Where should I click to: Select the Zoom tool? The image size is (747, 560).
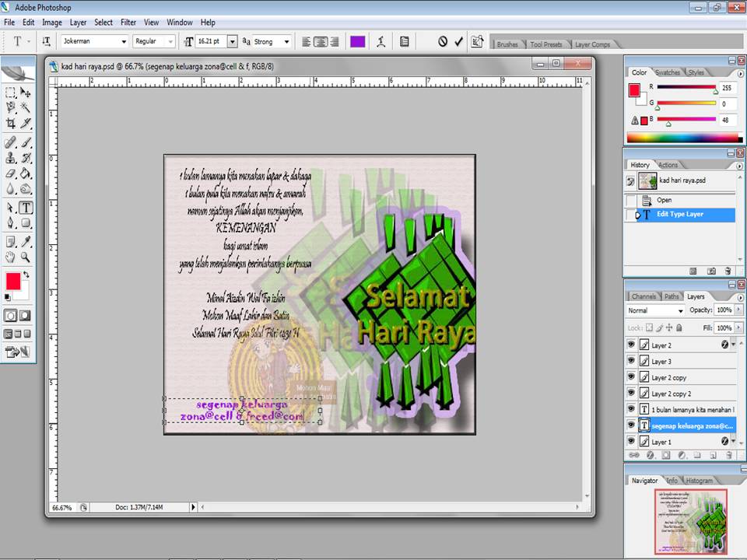(x=26, y=257)
